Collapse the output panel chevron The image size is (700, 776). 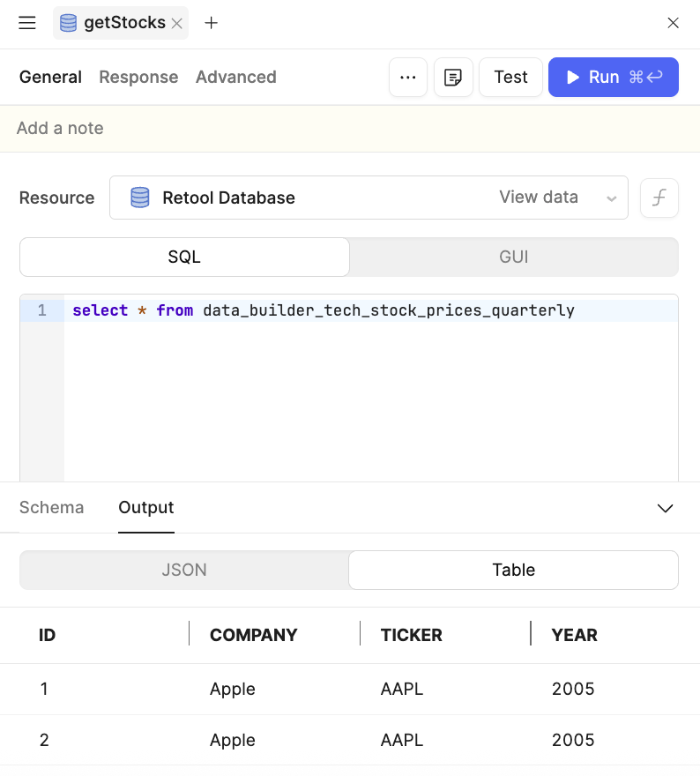[665, 508]
